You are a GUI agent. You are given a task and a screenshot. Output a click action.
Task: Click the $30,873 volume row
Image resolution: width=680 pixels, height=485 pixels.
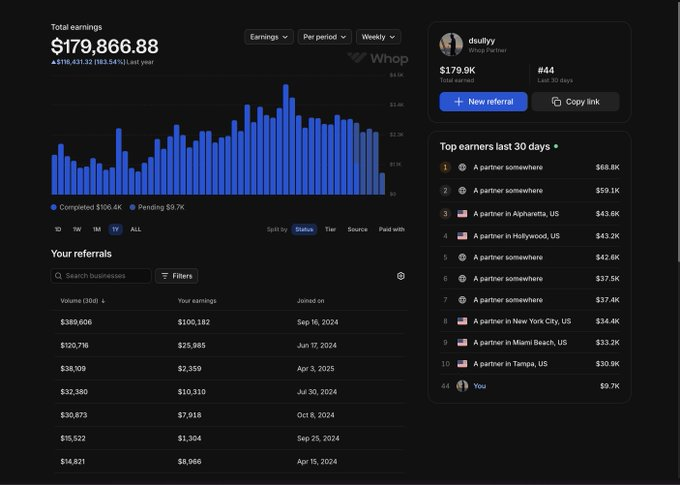230,415
